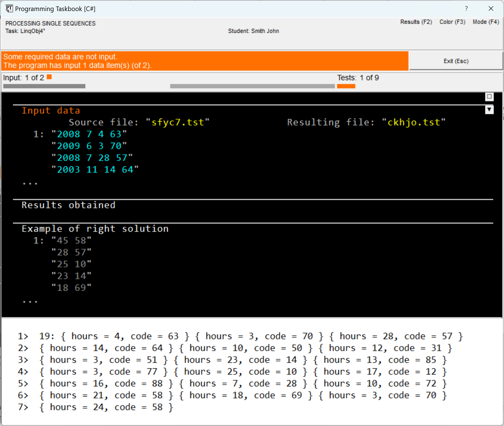Click the orange error message panel
504x426 pixels.
point(204,61)
